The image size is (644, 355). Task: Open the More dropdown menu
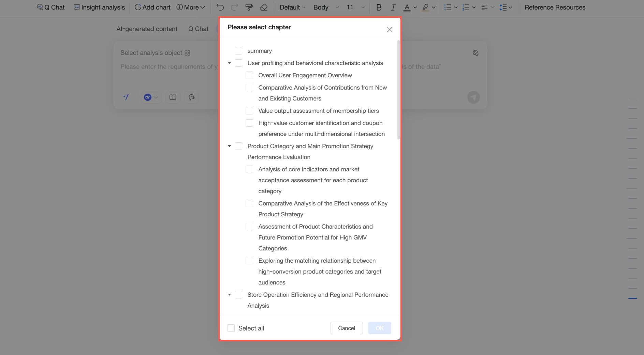pyautogui.click(x=191, y=7)
